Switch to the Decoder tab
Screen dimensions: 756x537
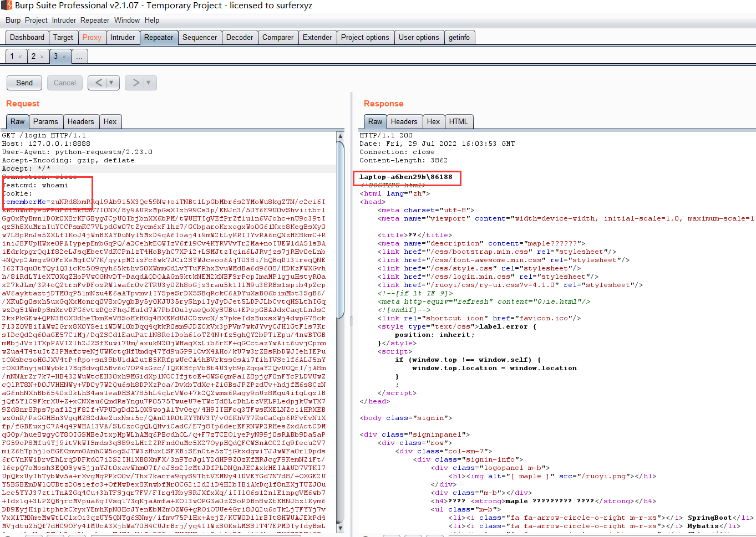240,38
